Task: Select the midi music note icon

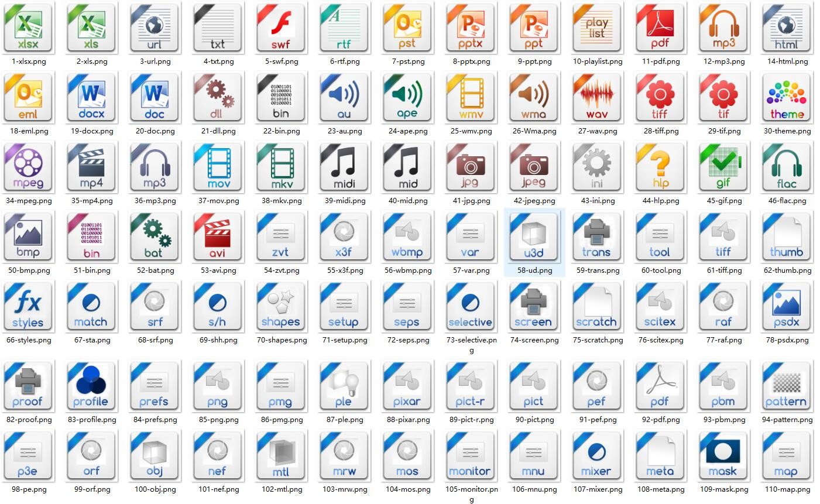Action: [344, 167]
